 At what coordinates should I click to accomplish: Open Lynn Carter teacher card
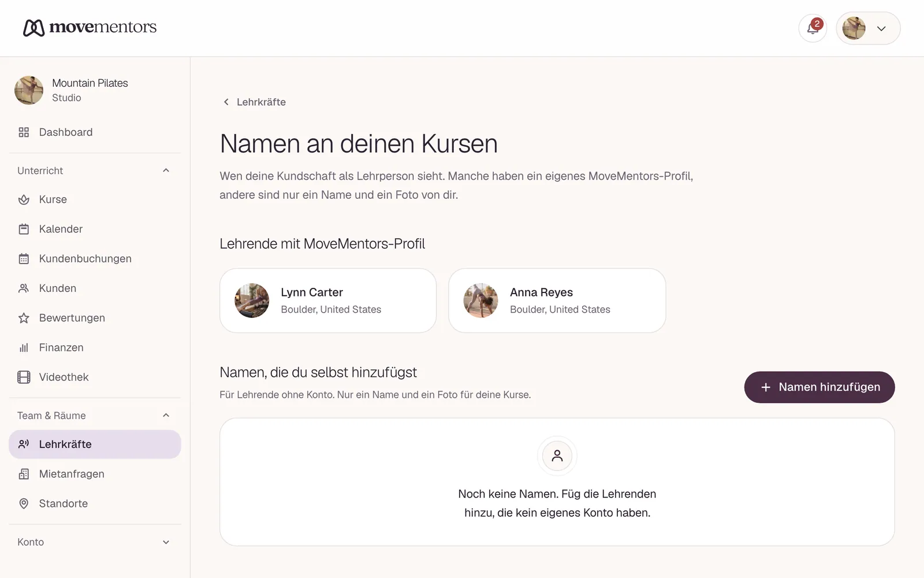[328, 301]
